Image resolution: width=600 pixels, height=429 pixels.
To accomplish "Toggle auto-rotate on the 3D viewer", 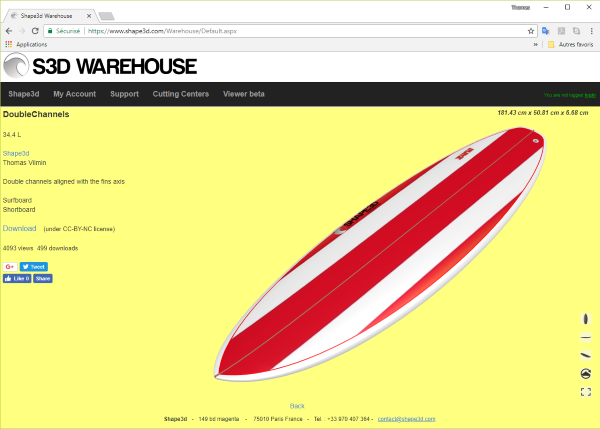I will [586, 373].
